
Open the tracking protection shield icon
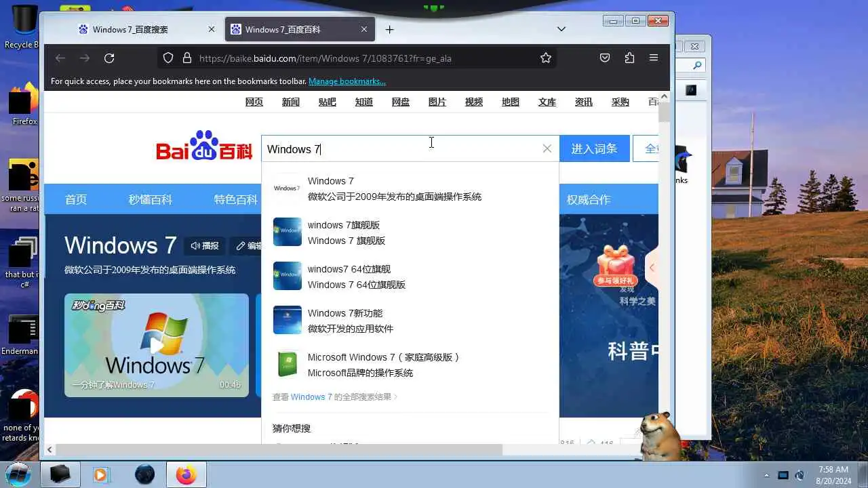(x=169, y=58)
